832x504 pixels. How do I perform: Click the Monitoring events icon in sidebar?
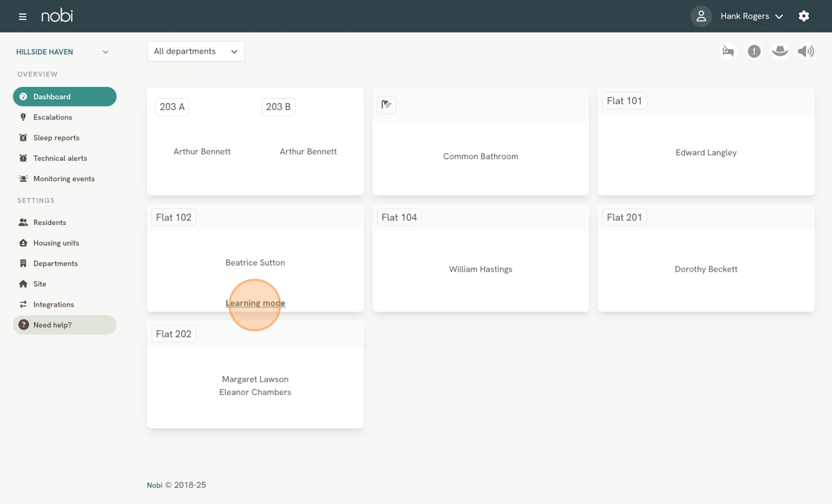[23, 178]
